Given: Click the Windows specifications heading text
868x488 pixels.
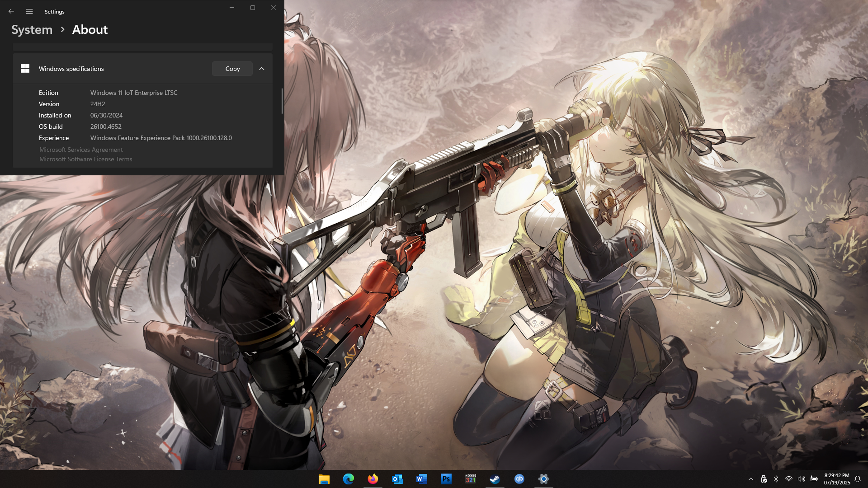Looking at the screenshot, I should (71, 69).
